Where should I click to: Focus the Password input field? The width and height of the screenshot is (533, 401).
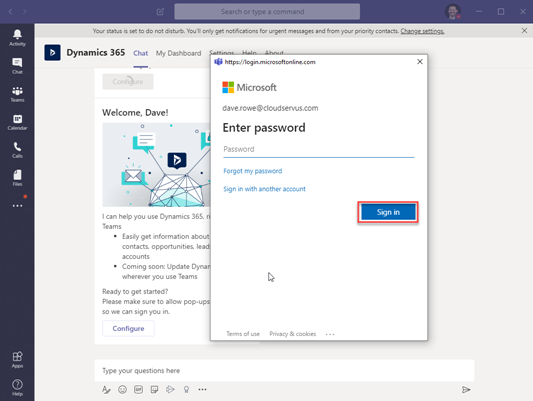[319, 150]
